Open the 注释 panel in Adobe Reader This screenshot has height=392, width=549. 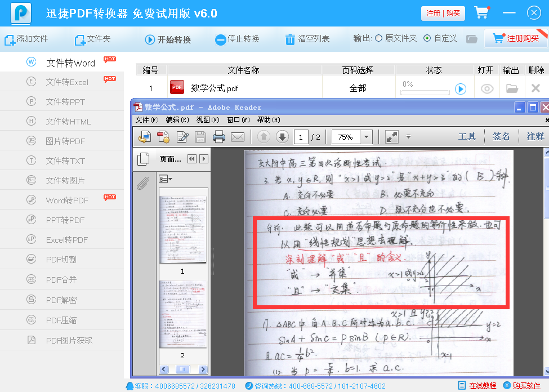tap(535, 137)
